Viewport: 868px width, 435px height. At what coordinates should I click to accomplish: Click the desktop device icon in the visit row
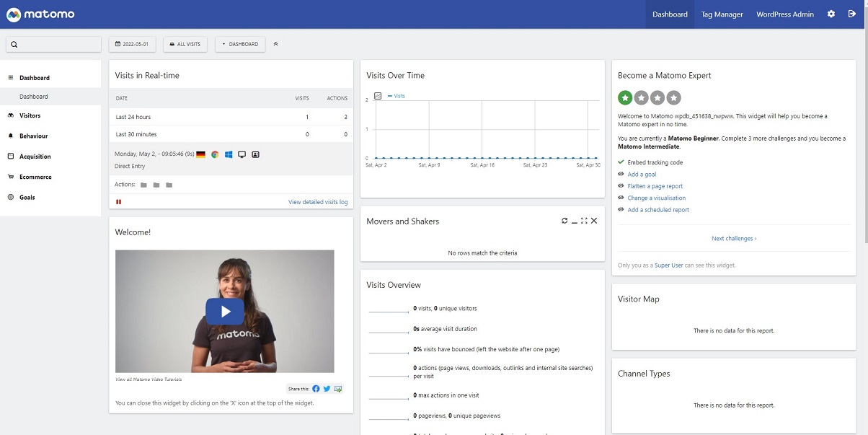pos(242,154)
